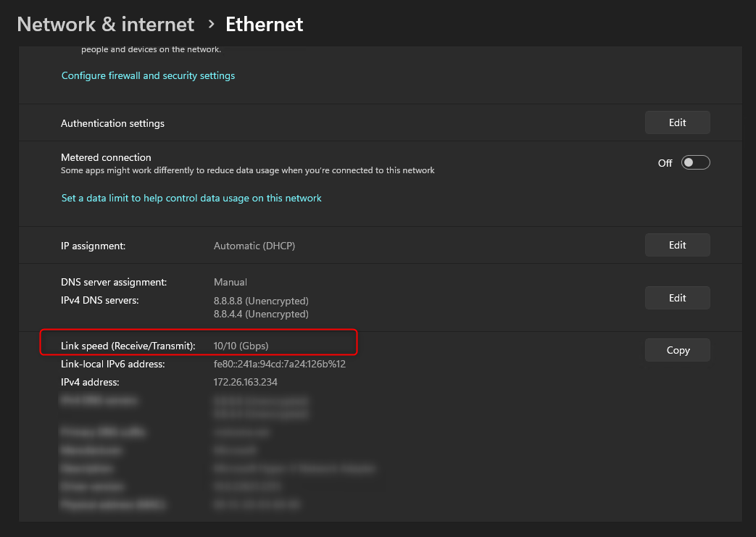Edit the IP assignment

(x=678, y=245)
